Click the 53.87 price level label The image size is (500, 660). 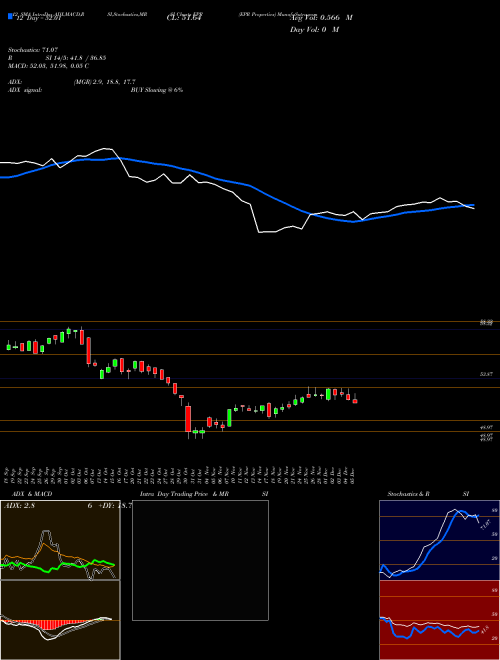pyautogui.click(x=486, y=374)
